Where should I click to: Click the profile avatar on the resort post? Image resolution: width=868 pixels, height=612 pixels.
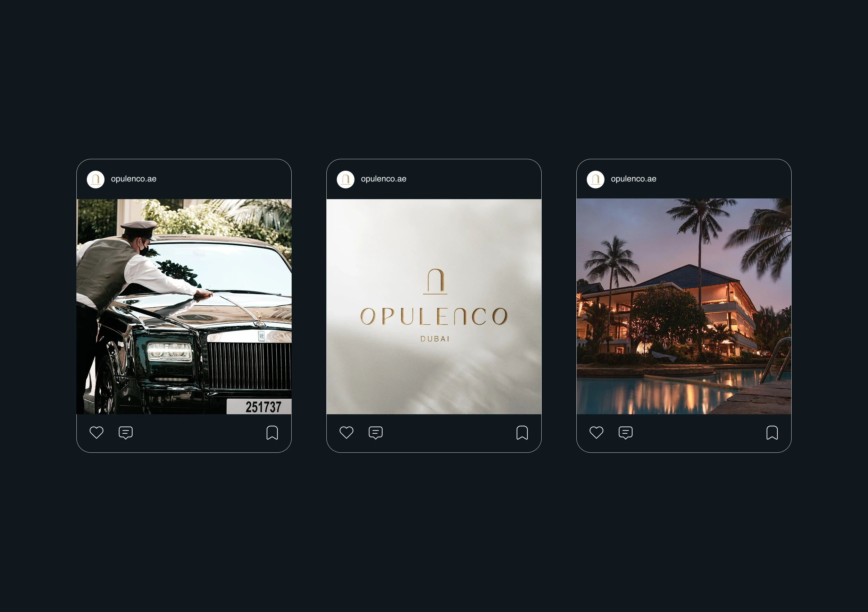click(x=595, y=179)
